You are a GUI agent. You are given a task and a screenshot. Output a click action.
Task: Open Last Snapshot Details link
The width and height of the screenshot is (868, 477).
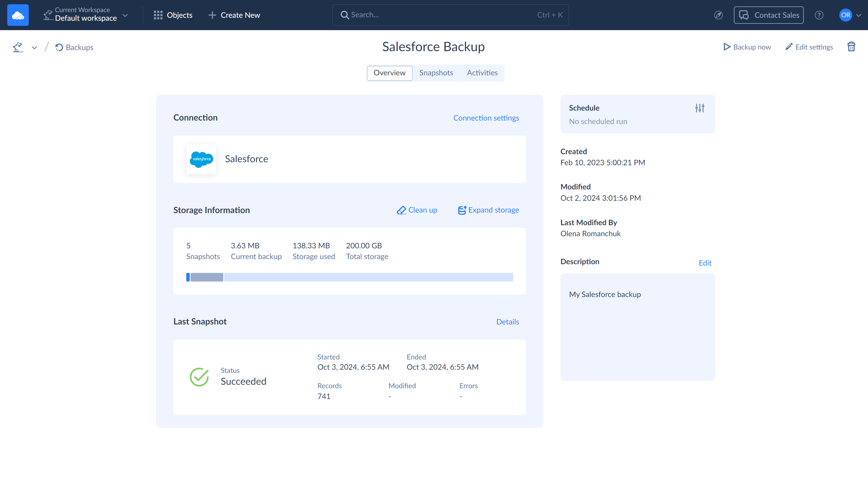(508, 321)
